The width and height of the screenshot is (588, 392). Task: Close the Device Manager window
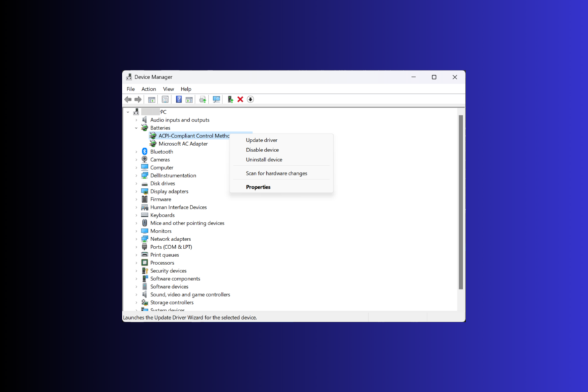pos(455,77)
